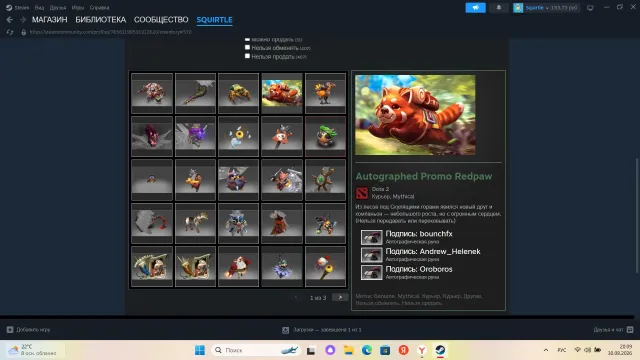Select the yellow crab courier item
The width and height of the screenshot is (640, 360).
[x=238, y=93]
